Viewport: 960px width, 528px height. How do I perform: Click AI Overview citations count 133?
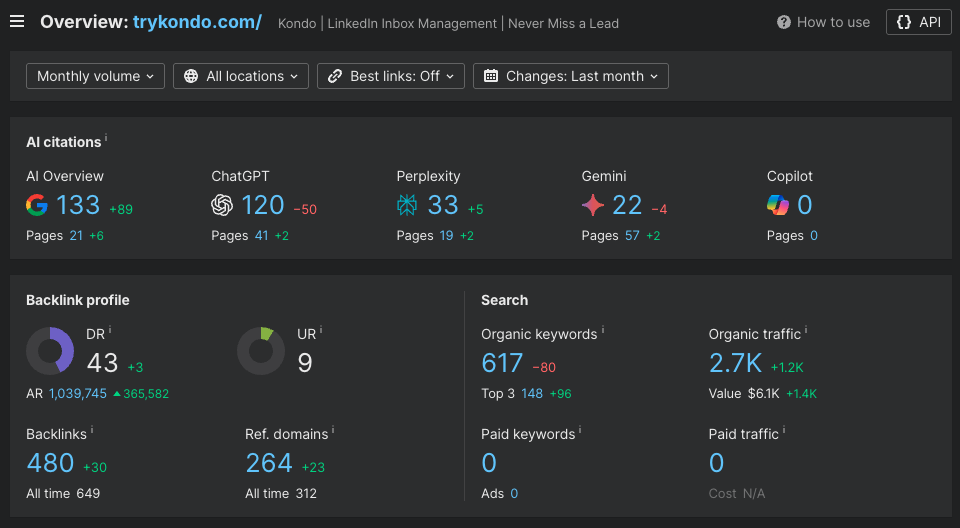pos(78,205)
